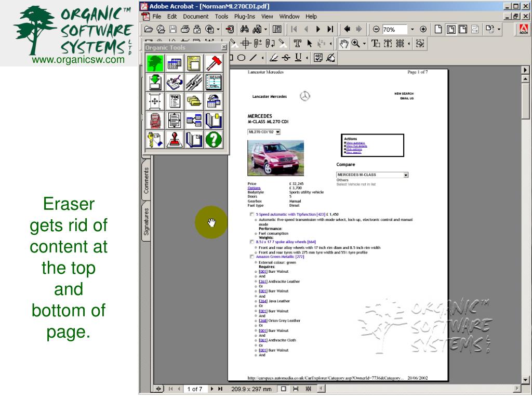Expand the web page open dropdown arrow
The width and height of the screenshot is (532, 399).
pos(218,30)
